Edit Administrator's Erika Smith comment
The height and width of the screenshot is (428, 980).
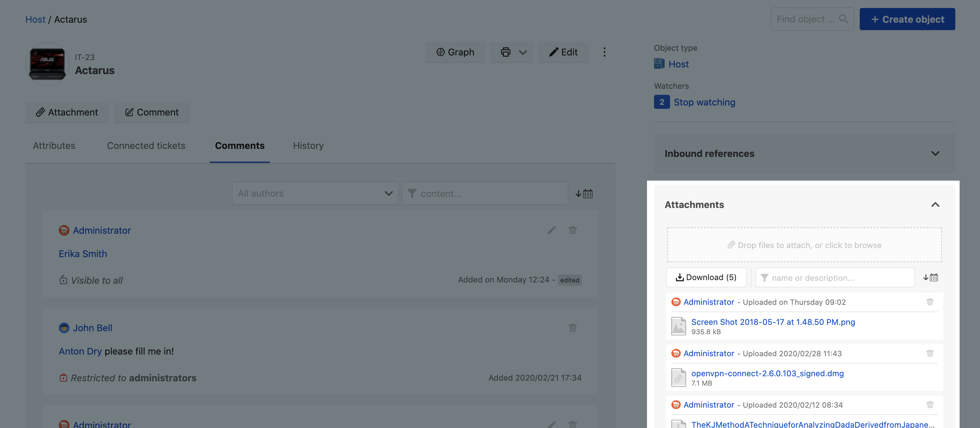tap(551, 230)
